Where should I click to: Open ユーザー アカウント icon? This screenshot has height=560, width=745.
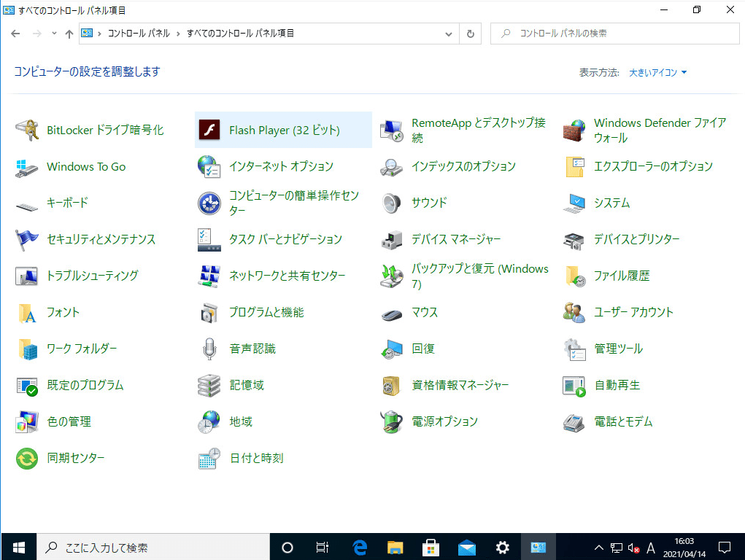pyautogui.click(x=574, y=313)
